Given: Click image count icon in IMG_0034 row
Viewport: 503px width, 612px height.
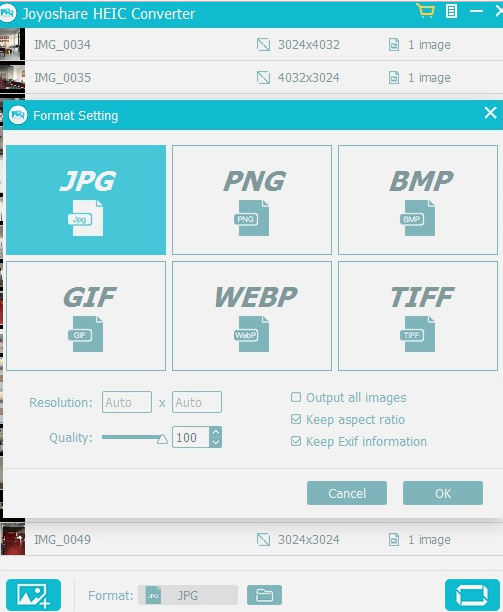Looking at the screenshot, I should (394, 44).
